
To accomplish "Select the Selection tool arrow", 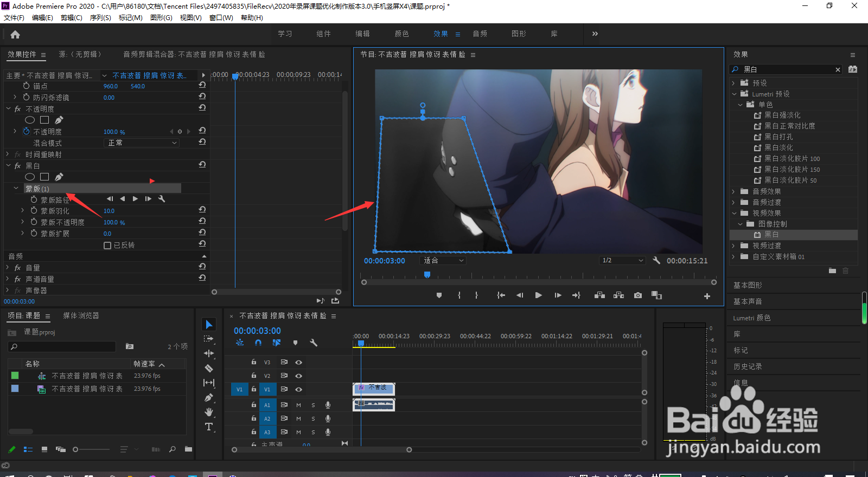I will pyautogui.click(x=209, y=324).
